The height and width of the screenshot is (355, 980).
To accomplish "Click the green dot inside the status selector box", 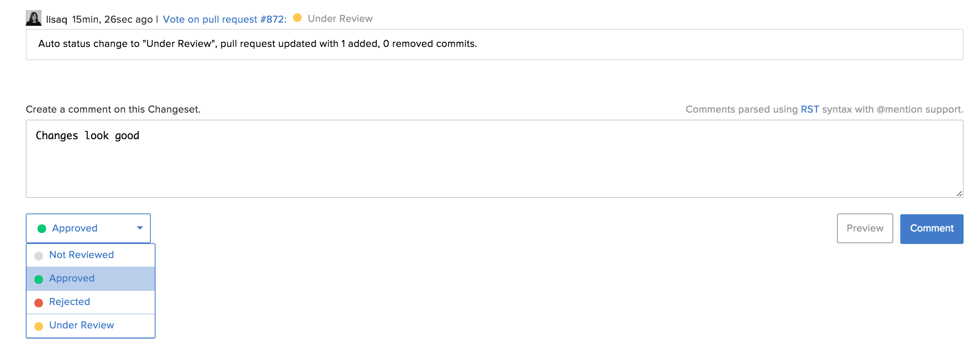I will 42,229.
